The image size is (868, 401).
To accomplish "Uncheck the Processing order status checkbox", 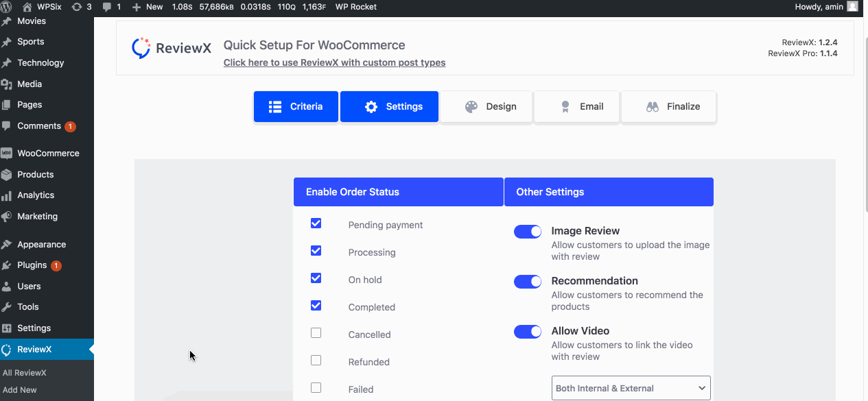I will [316, 251].
